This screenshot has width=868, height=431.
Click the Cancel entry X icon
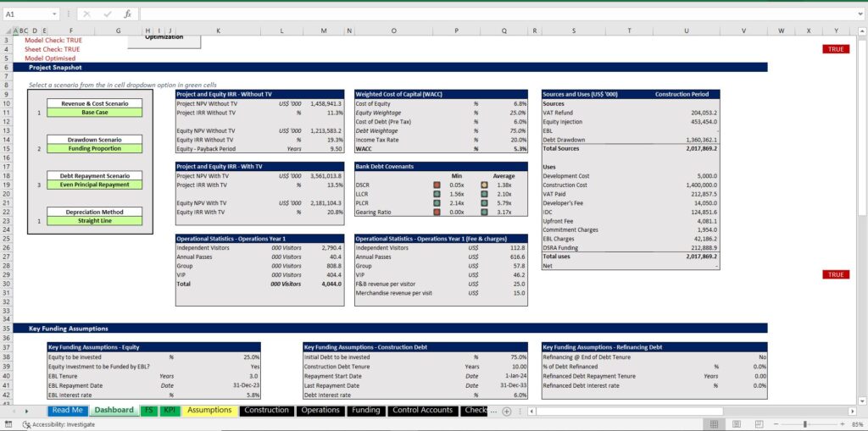click(x=88, y=14)
